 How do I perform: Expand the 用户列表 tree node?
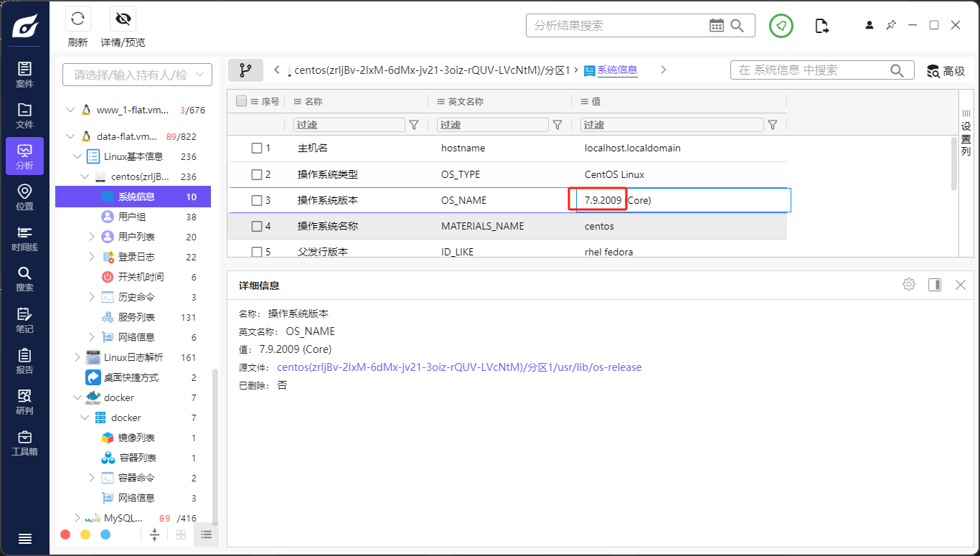[92, 237]
